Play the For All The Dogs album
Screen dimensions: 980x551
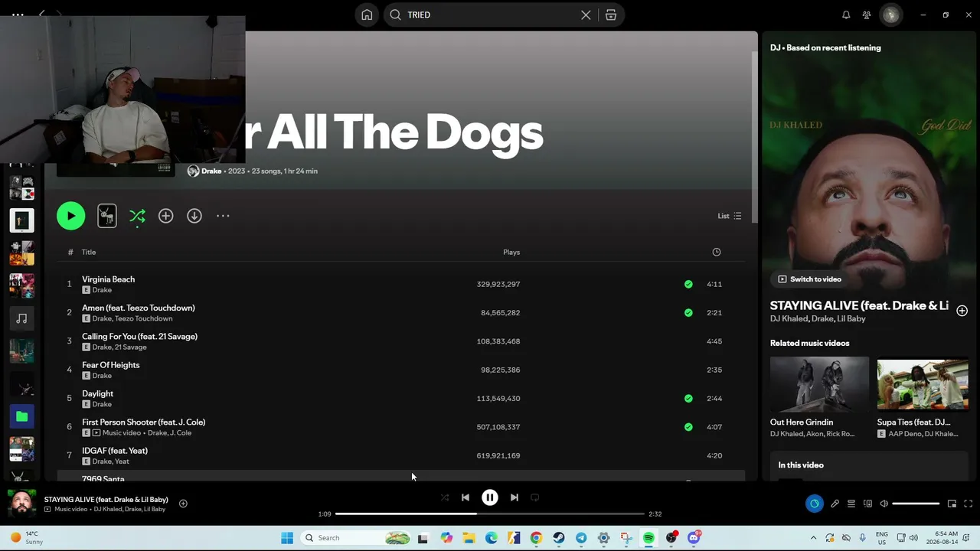pyautogui.click(x=70, y=216)
